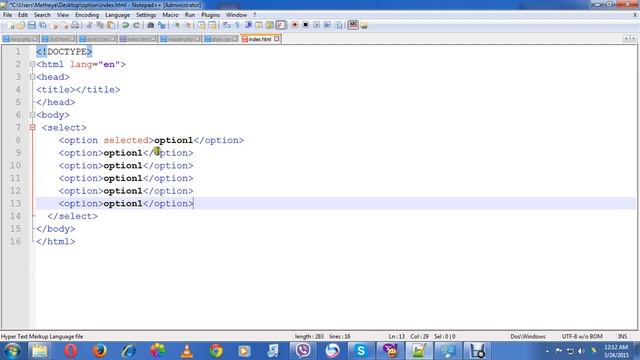Click 'length : 283' in status bar
This screenshot has width=640, height=360.
[309, 336]
